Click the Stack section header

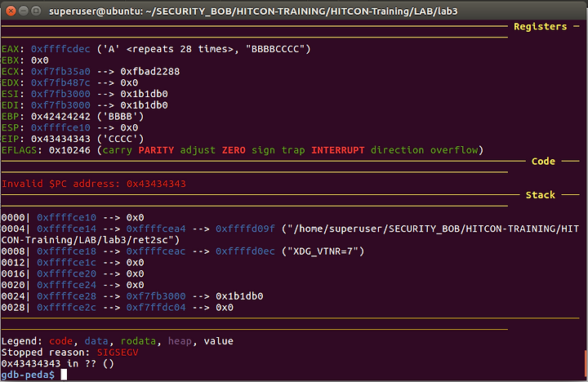(x=540, y=195)
